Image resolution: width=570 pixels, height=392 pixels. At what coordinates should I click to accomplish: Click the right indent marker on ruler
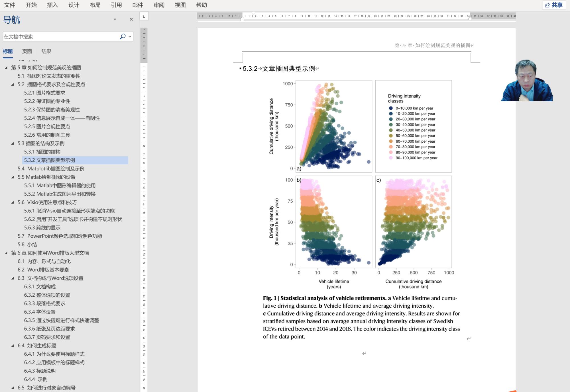point(470,19)
